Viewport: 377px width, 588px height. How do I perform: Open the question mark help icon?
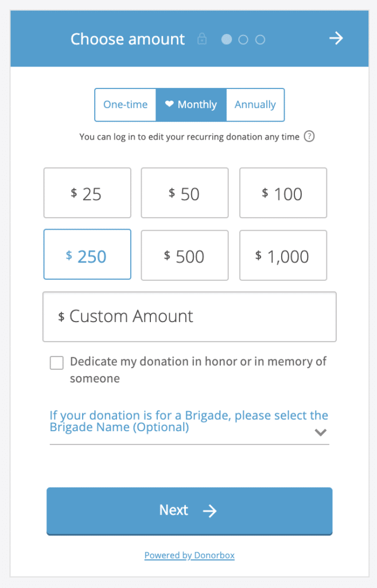309,137
